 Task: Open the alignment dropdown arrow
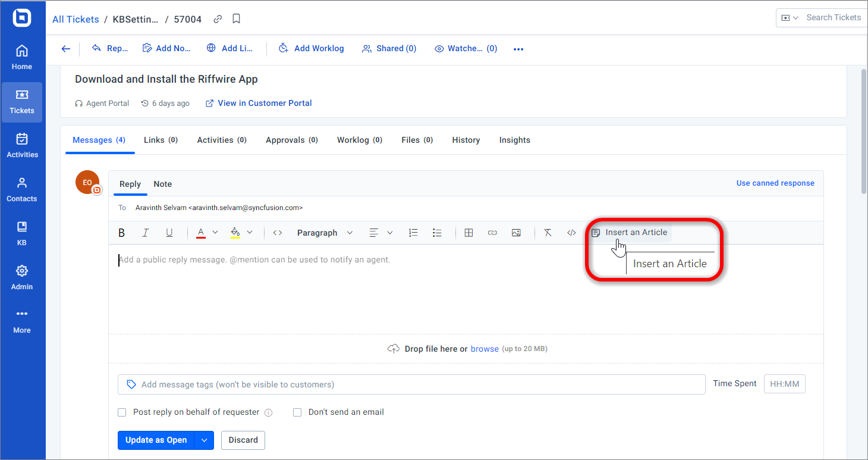[x=390, y=233]
